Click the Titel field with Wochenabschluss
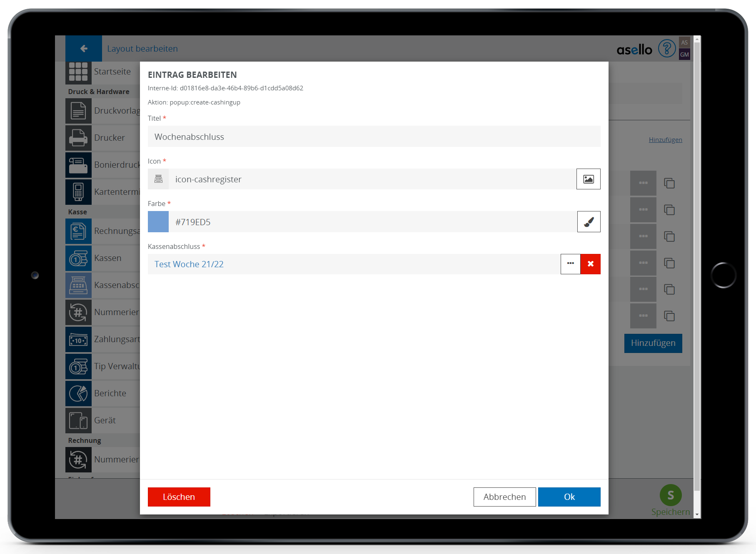Viewport: 756px width, 554px height. [x=374, y=137]
